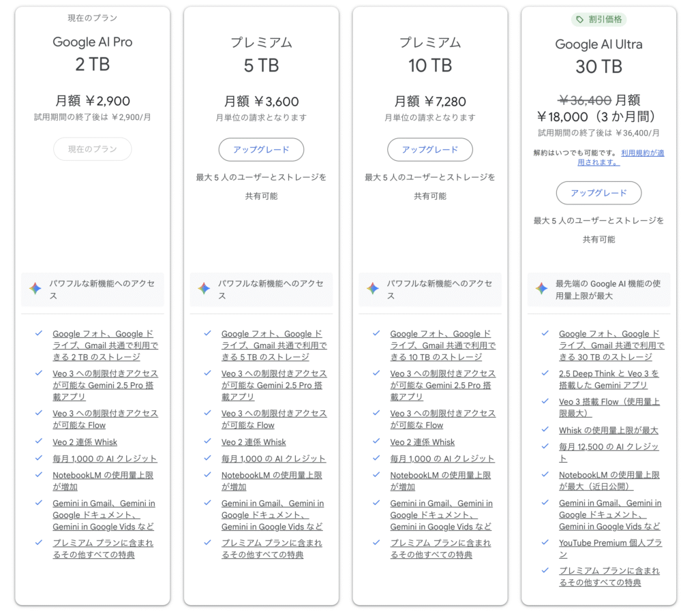This screenshot has width=698, height=616.
Task: Open NotebookLM の使用量上限が最大（近日公開）link
Action: [x=609, y=480]
